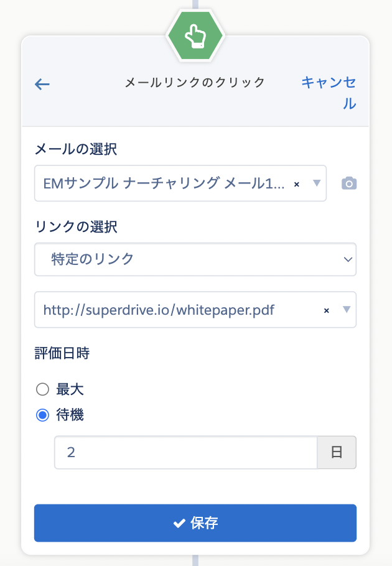Click the 評価日時 section label
392x566 pixels.
coord(62,353)
